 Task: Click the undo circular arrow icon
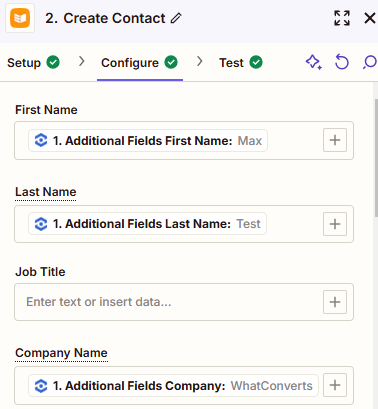[x=342, y=62]
